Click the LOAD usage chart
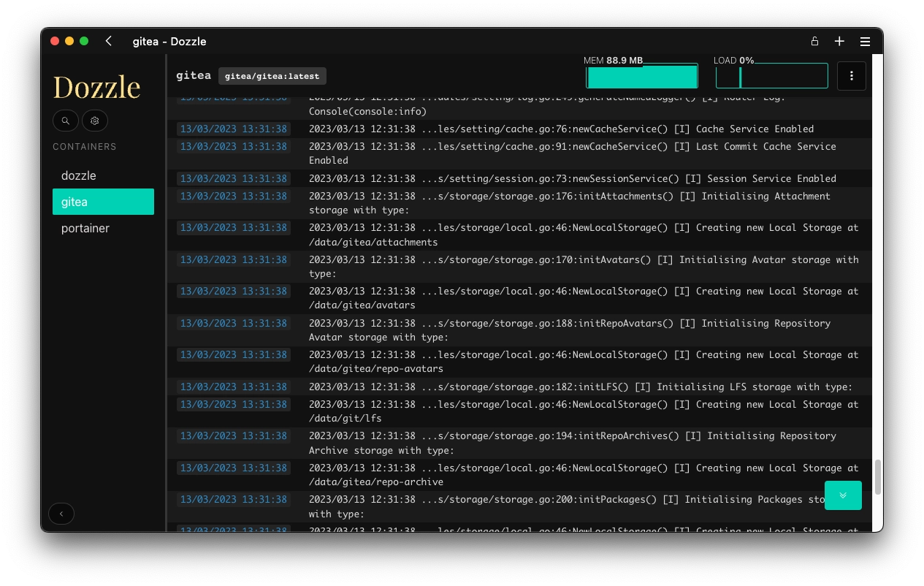 tap(771, 76)
